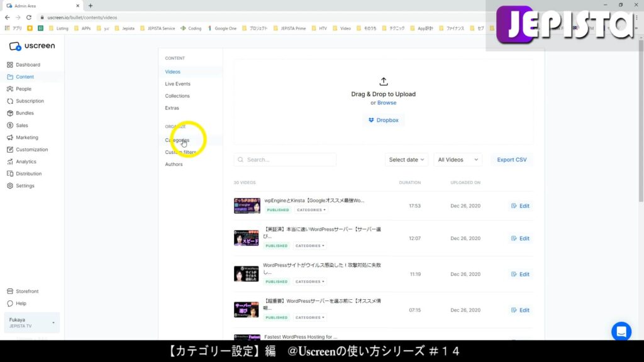
Task: Open the Google One bookmark
Action: click(222, 28)
